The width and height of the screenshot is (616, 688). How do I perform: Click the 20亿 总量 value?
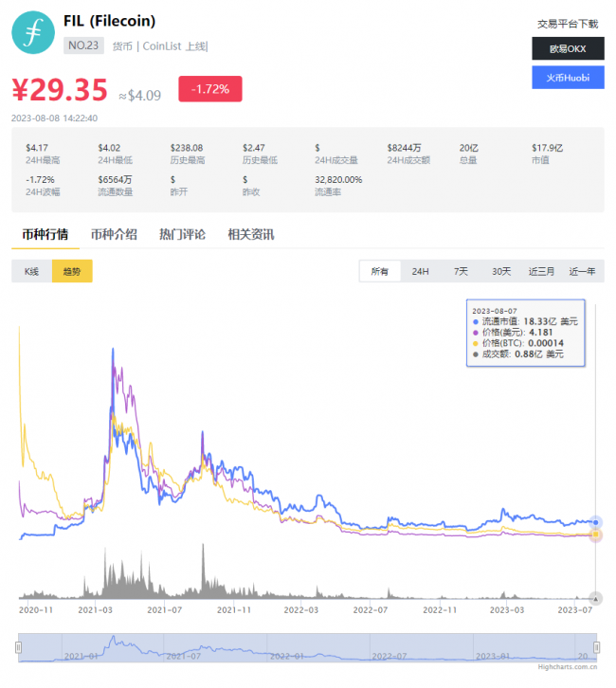click(x=468, y=148)
